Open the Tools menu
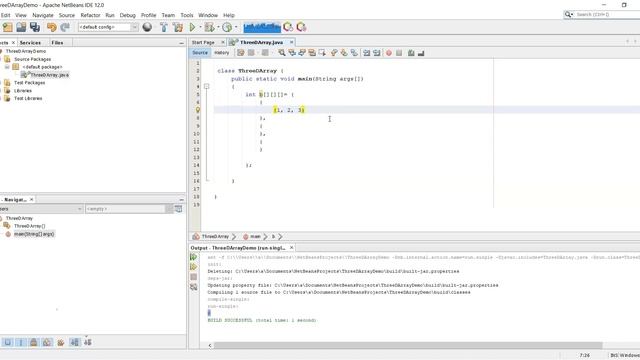Image resolution: width=640 pixels, height=360 pixels. (x=187, y=15)
